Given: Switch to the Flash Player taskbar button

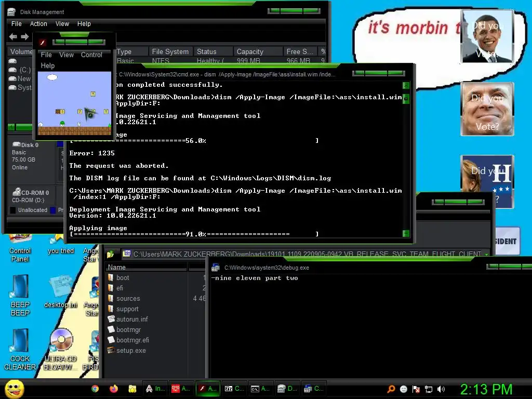Looking at the screenshot, I should tap(208, 389).
